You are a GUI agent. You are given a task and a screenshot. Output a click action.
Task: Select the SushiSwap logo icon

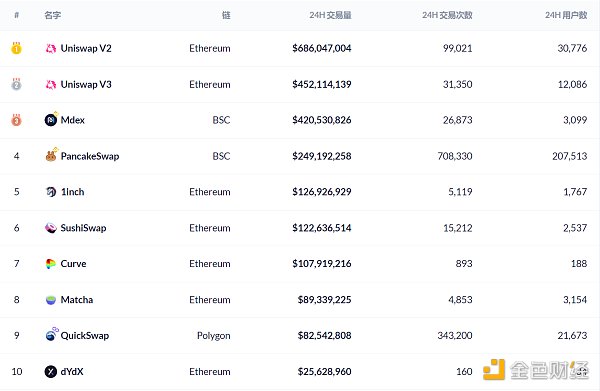tap(51, 228)
